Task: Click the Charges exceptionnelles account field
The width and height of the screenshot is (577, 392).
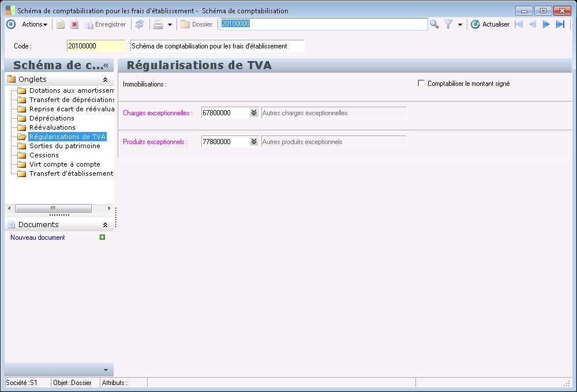Action: click(x=225, y=113)
